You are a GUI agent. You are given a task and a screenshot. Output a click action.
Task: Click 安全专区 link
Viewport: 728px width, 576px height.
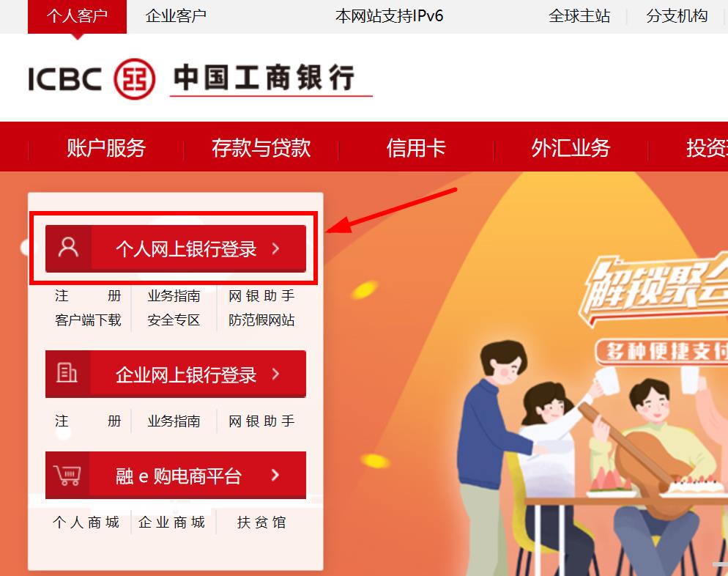pos(174,320)
